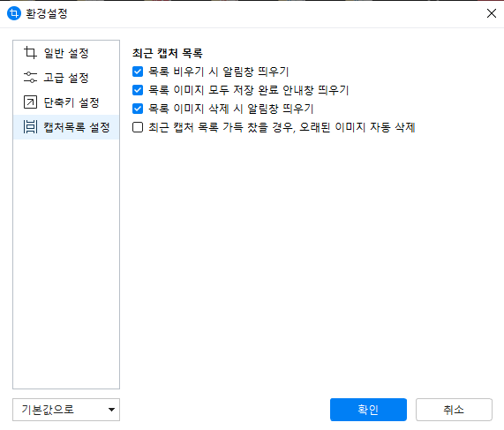
Task: Go to the 단축키 설정 section
Action: click(x=66, y=102)
